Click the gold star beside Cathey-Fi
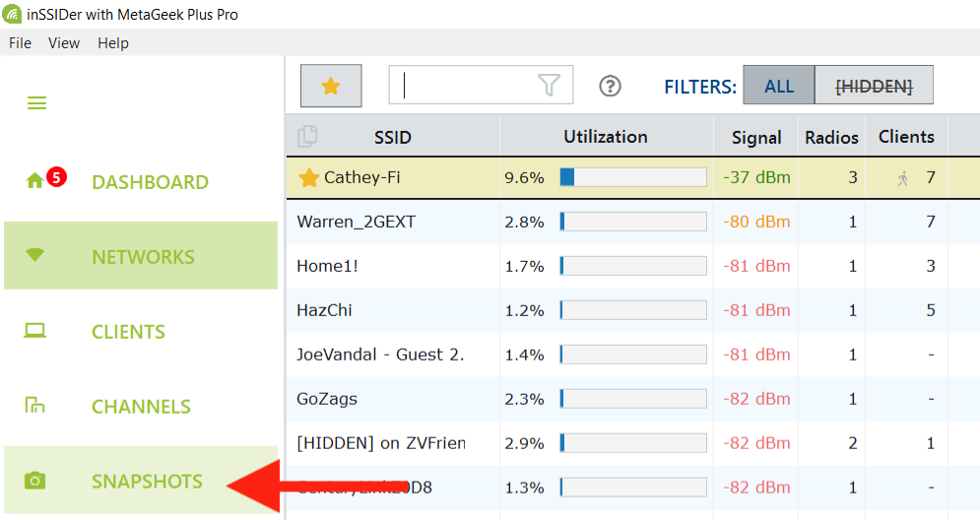Viewport: 980px width, 520px height. pos(309,178)
